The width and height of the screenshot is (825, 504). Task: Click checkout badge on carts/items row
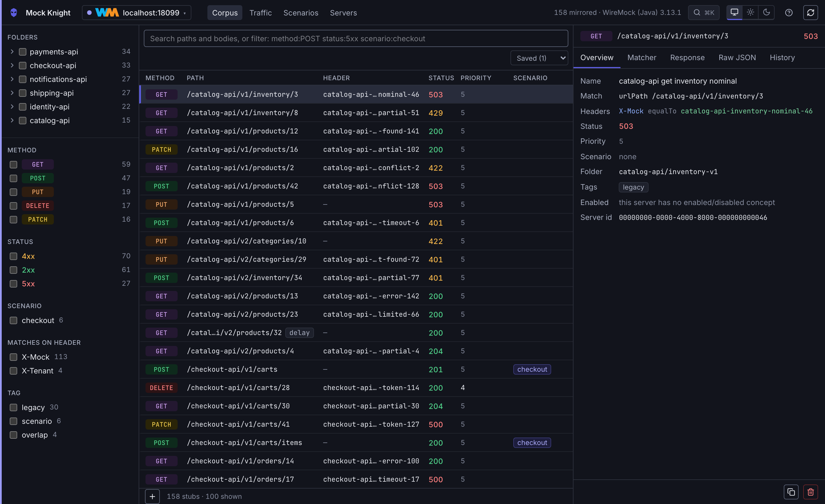532,443
